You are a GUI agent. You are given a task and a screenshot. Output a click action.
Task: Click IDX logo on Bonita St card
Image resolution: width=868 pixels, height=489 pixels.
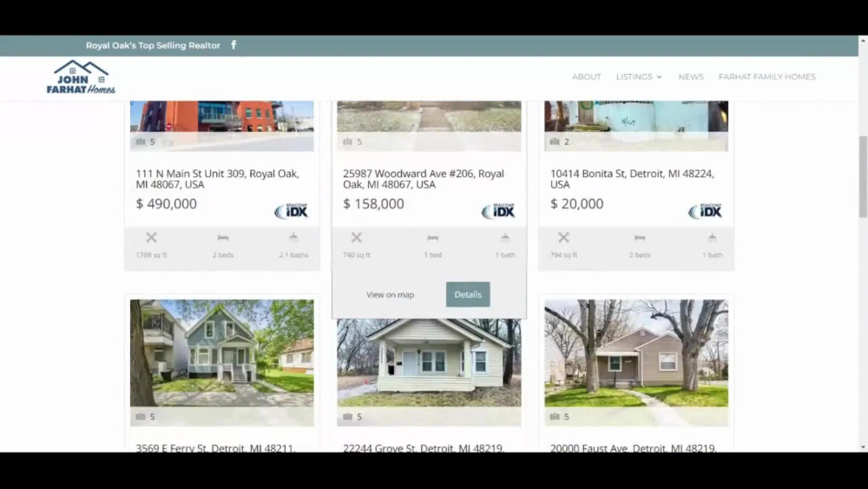coord(705,211)
